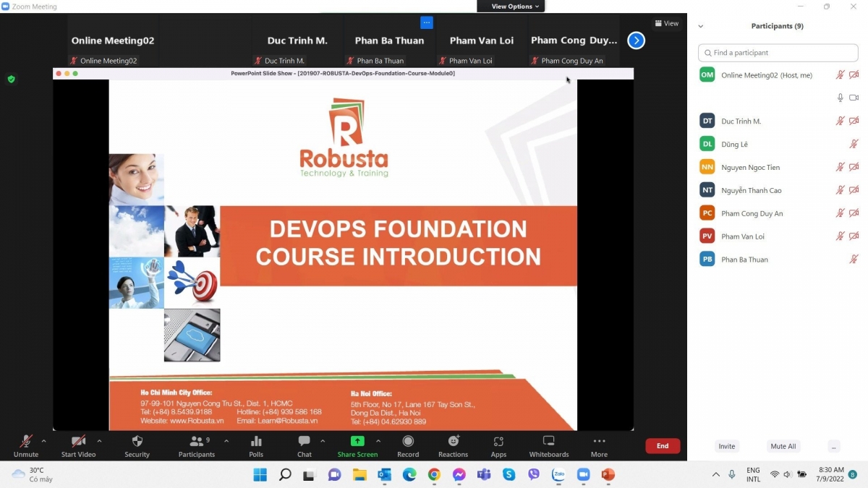Show hidden system tray icons
This screenshot has width=868, height=488.
(x=716, y=474)
